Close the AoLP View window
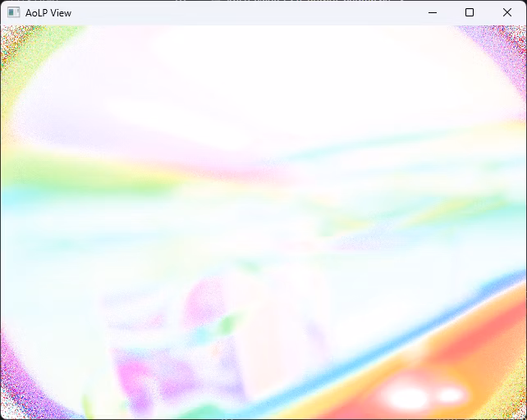The height and width of the screenshot is (420, 527). pos(507,13)
